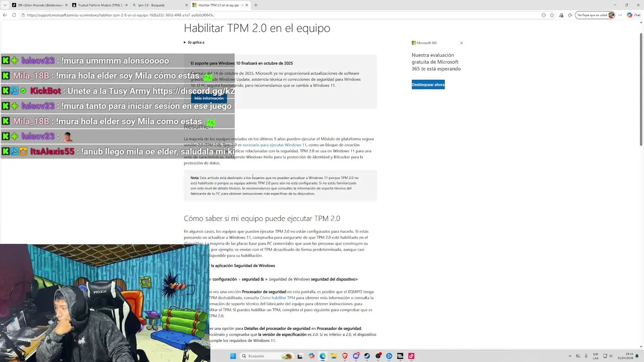644x362 pixels.
Task: Open necesario para ejecutar Windows 11 link
Action: coord(274,145)
